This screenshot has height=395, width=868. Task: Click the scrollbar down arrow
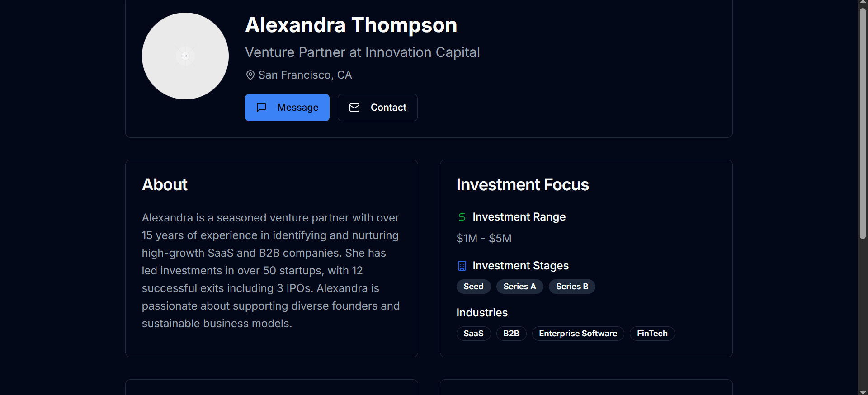pyautogui.click(x=863, y=392)
